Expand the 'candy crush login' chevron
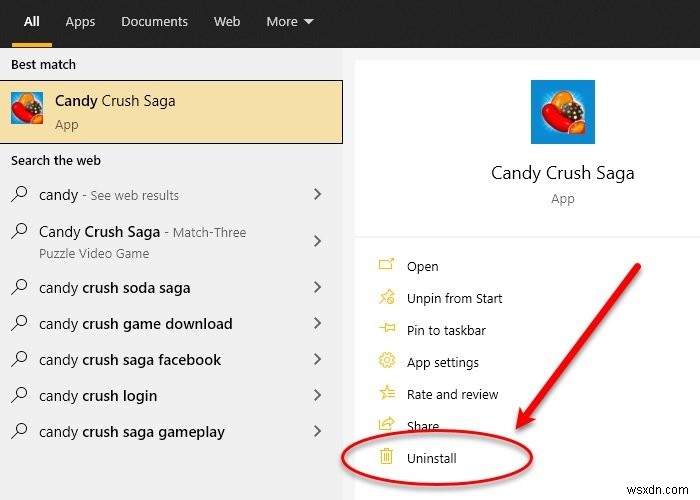 click(x=317, y=396)
